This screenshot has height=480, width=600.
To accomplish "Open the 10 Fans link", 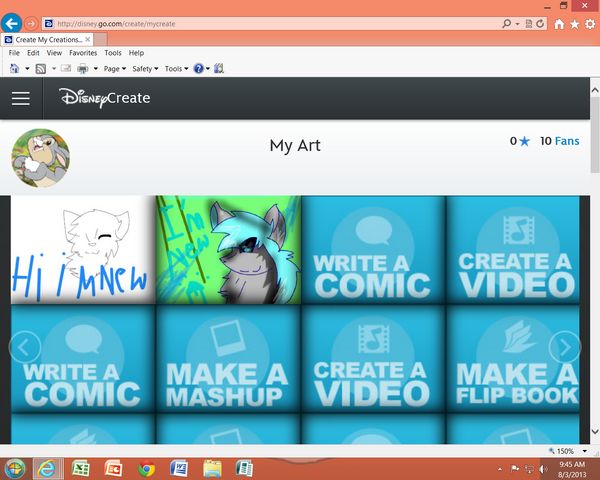I will point(559,141).
